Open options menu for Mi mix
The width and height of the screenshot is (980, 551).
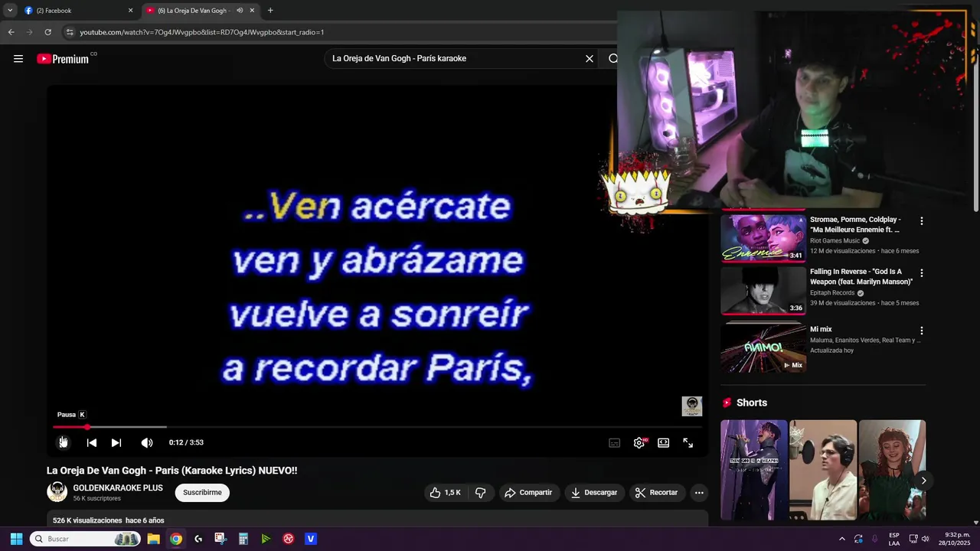922,331
